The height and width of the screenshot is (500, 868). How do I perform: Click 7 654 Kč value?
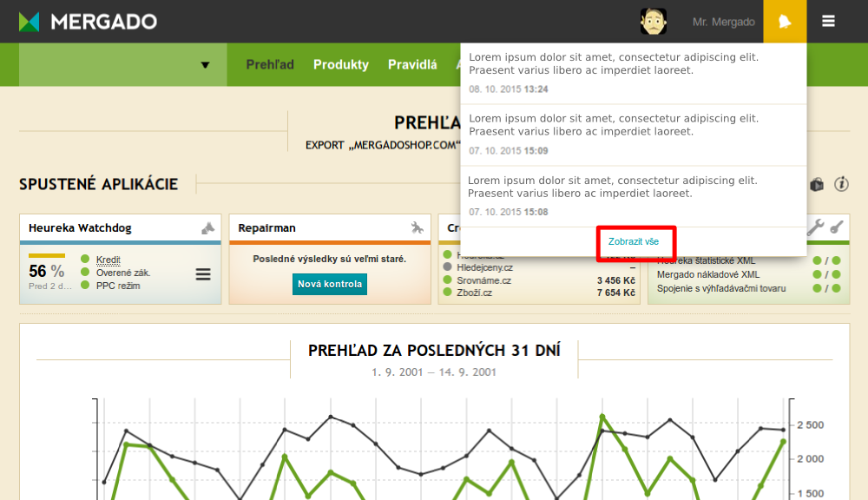point(616,293)
